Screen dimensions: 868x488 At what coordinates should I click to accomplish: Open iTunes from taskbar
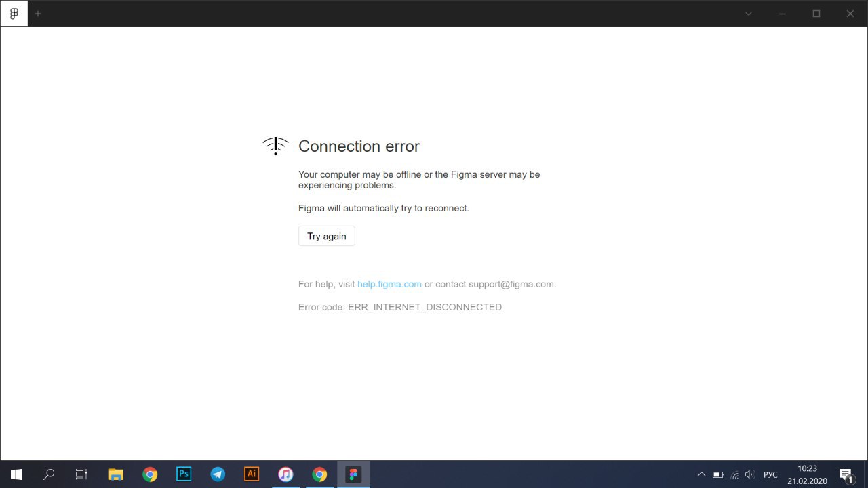click(285, 474)
